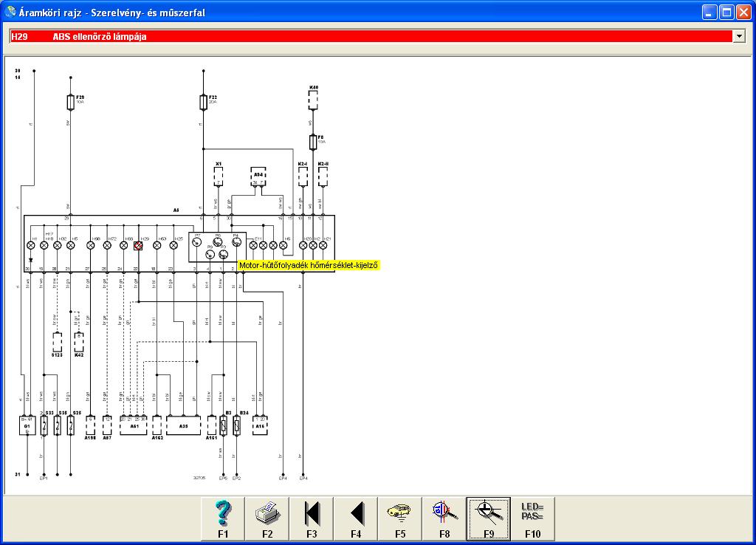Viewport: 756px width, 545px height.
Task: Click the K40 relay box
Action: (313, 100)
